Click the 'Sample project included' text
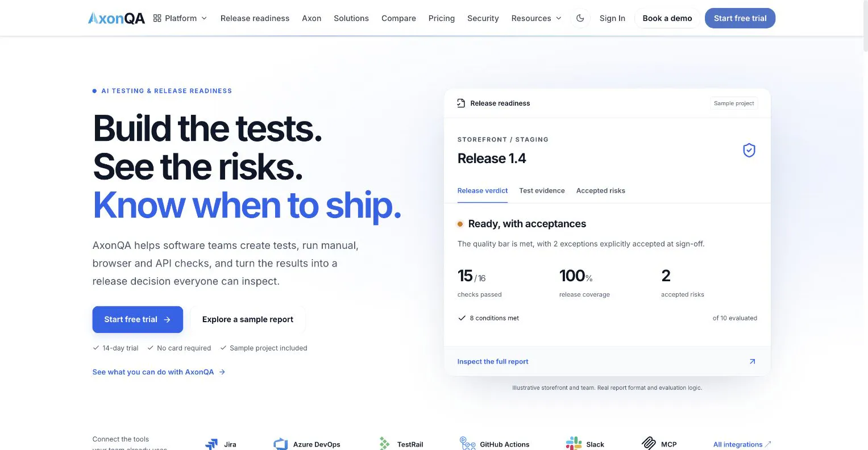Viewport: 868px width, 450px height. [x=268, y=348]
